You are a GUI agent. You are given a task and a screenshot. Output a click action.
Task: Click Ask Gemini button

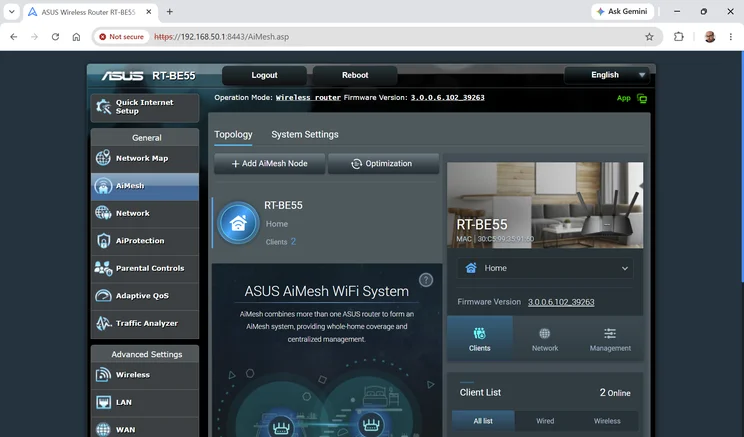coord(622,11)
